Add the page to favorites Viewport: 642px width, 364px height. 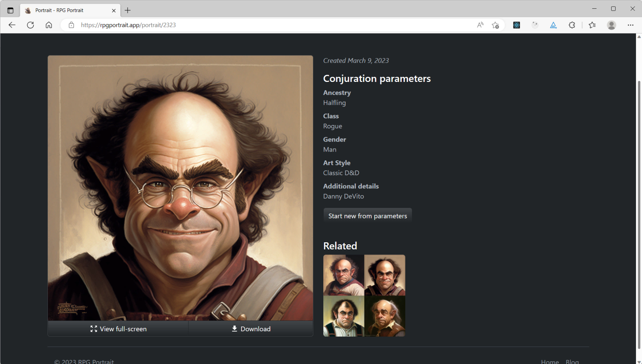[x=495, y=25]
